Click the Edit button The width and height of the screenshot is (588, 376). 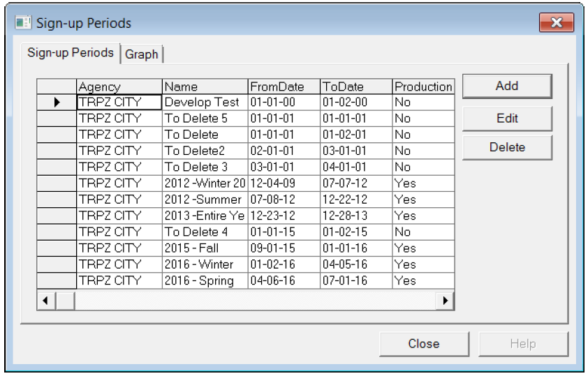[x=507, y=119]
